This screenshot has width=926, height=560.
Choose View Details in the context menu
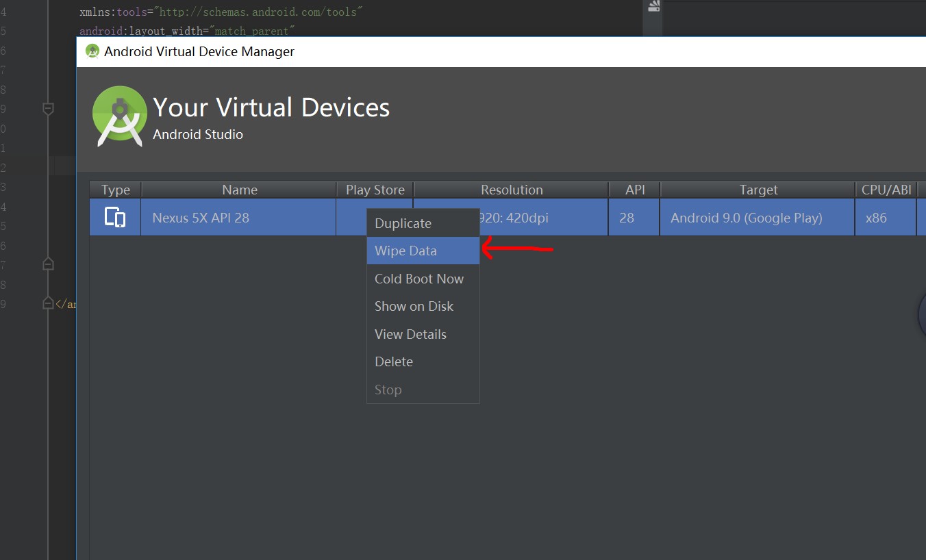tap(423, 334)
